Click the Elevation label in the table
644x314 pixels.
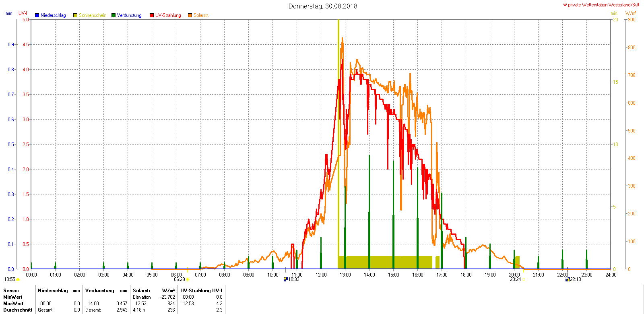(x=142, y=297)
